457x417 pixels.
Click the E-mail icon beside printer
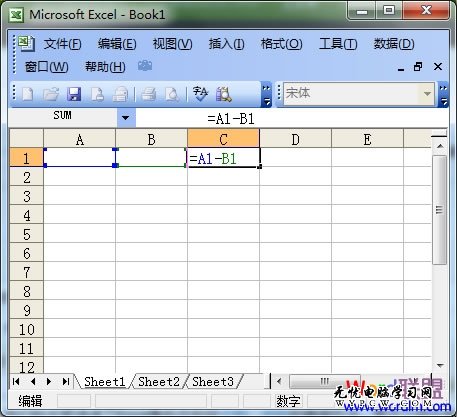(120, 94)
